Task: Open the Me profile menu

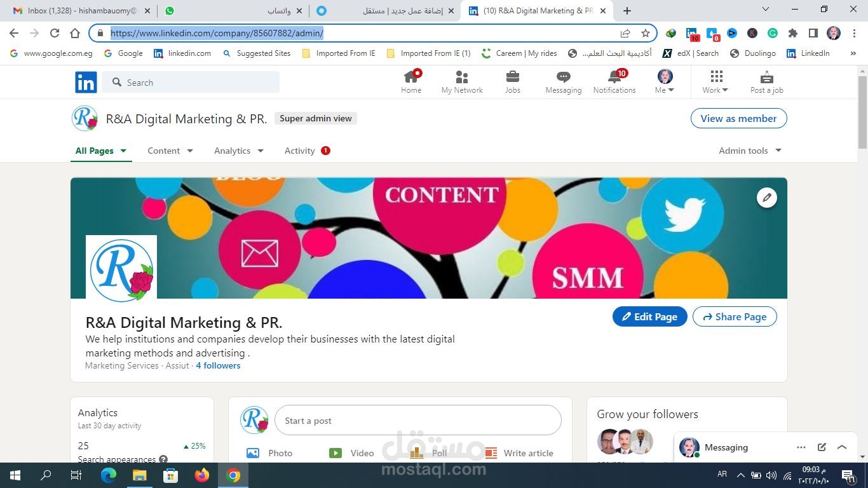Action: [665, 82]
